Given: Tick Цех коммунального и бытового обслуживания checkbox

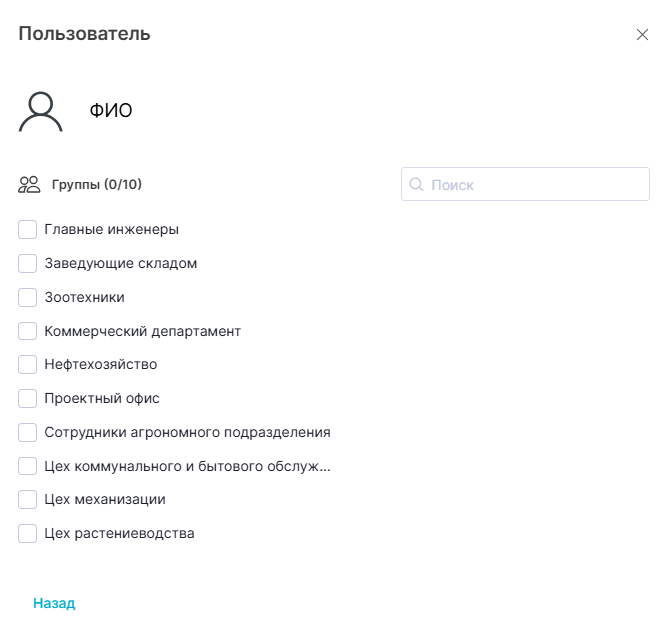Looking at the screenshot, I should [28, 466].
